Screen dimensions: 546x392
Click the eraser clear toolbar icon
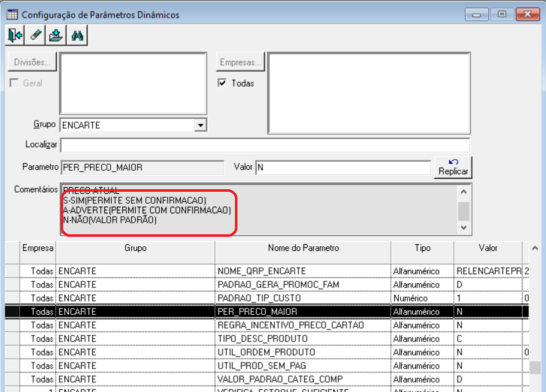(36, 35)
